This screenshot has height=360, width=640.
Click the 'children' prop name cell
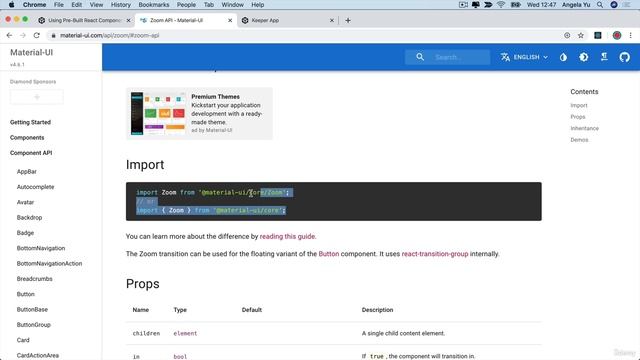pos(146,333)
